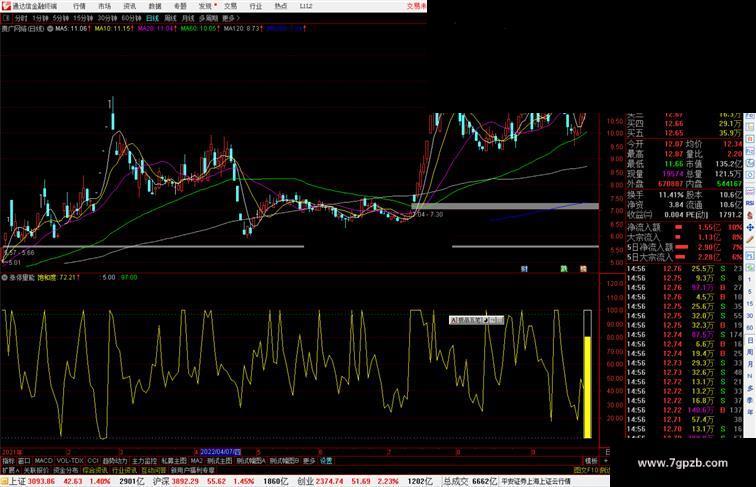Expand the 更多 periods chevron
The image size is (756, 487).
[x=230, y=18]
